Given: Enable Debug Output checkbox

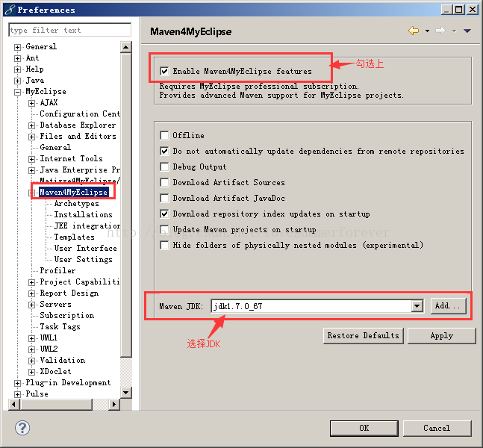Looking at the screenshot, I should click(x=164, y=167).
